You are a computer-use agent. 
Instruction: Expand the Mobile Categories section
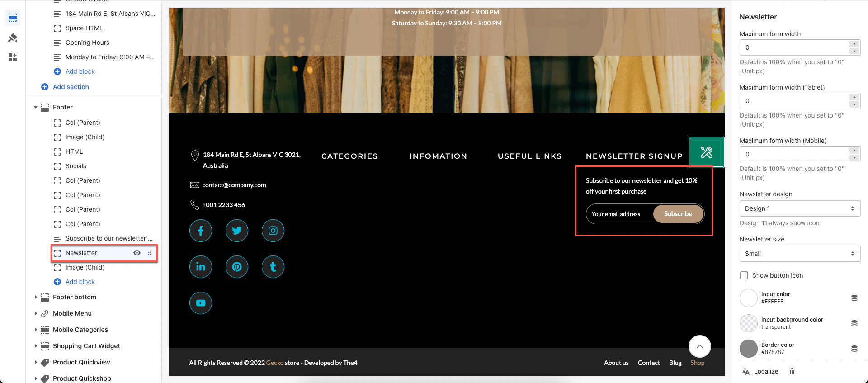coord(36,330)
